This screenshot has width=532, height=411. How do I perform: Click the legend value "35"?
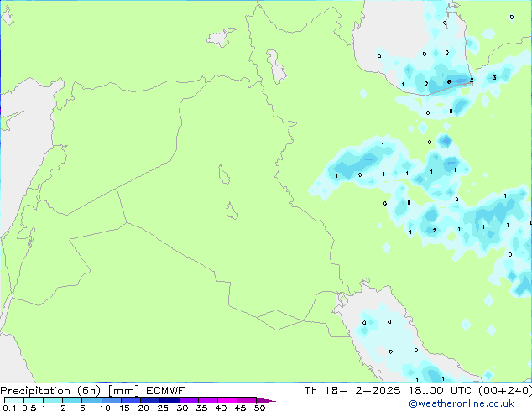click(201, 408)
